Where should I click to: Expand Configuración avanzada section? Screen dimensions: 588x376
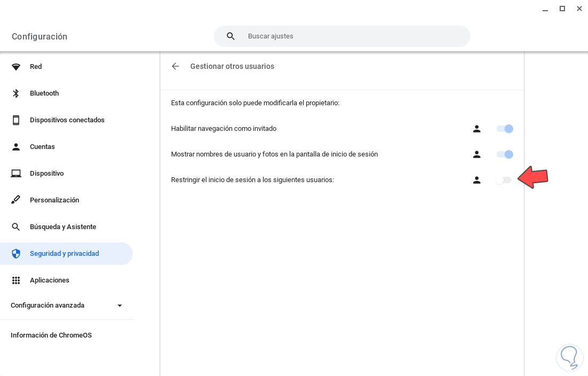point(120,305)
